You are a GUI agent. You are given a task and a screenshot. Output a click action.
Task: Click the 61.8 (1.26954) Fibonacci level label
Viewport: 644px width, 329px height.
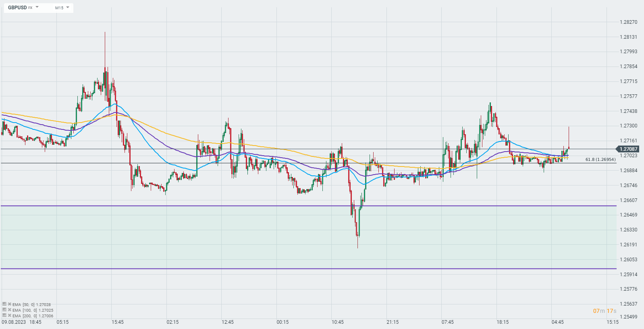pos(600,160)
